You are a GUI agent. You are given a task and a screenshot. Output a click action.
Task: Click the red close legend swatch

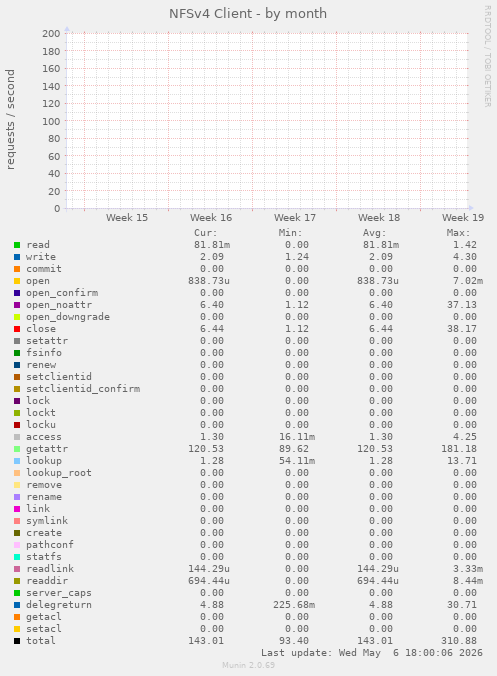coord(17,329)
